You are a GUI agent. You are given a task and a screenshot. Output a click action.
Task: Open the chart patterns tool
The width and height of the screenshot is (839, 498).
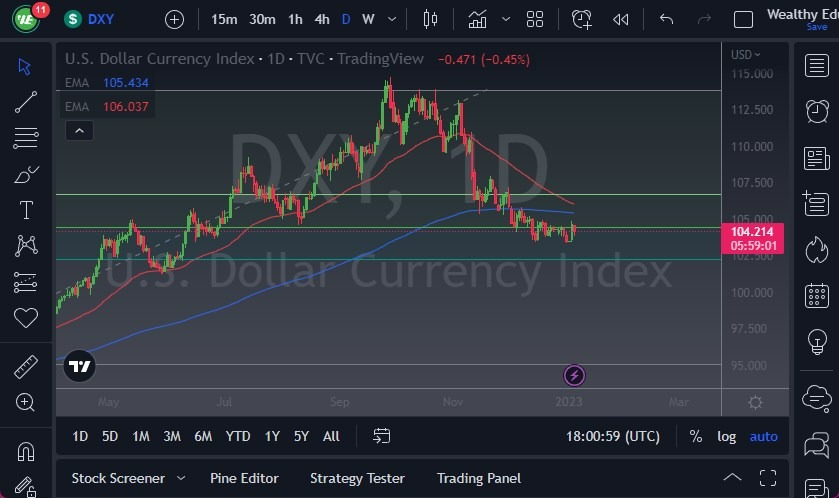(x=26, y=246)
